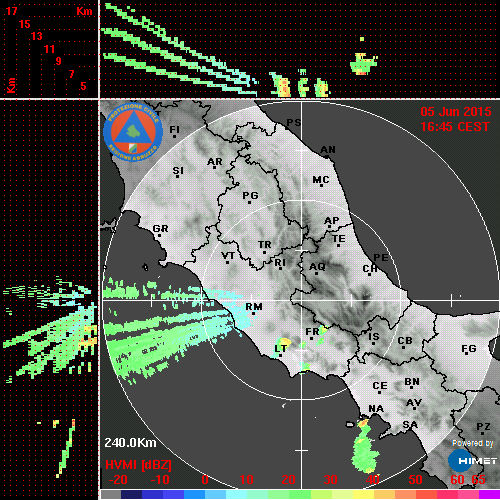Image resolution: width=500 pixels, height=500 pixels.
Task: Click the 'VT' city label
Action: pyautogui.click(x=228, y=256)
